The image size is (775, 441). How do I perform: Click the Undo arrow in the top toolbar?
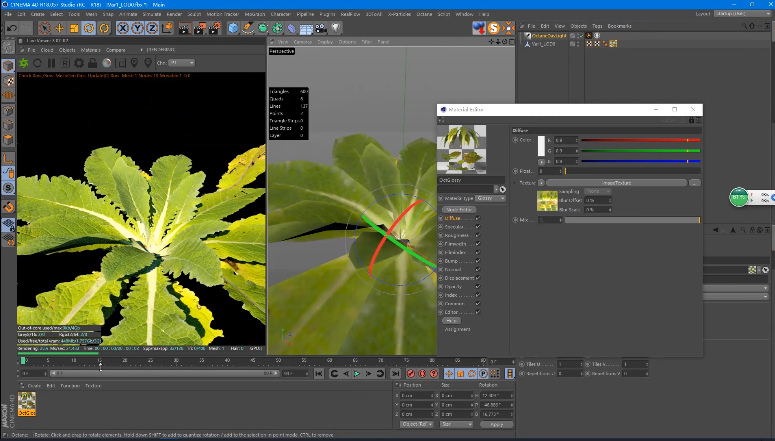tap(12, 28)
